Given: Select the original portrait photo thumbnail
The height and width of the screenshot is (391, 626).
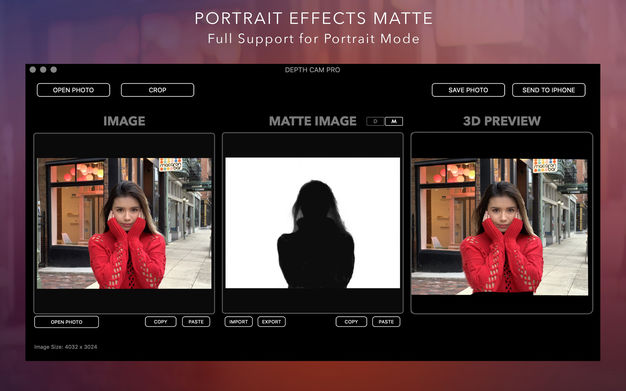Looking at the screenshot, I should point(124,223).
